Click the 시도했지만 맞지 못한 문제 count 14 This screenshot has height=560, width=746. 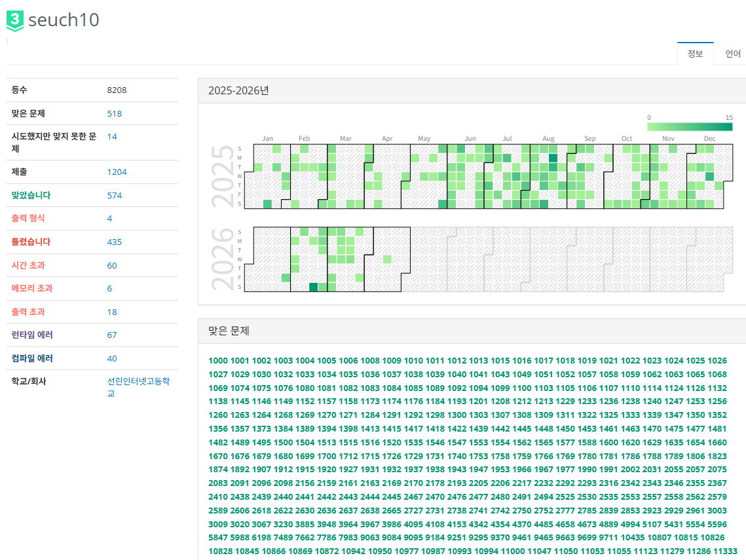pos(112,136)
